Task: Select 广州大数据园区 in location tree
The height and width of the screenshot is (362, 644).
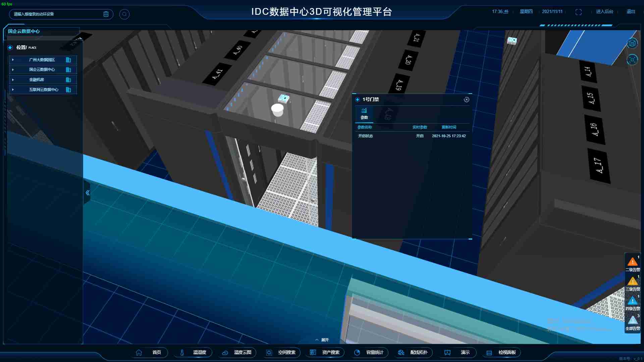Action: coord(42,60)
